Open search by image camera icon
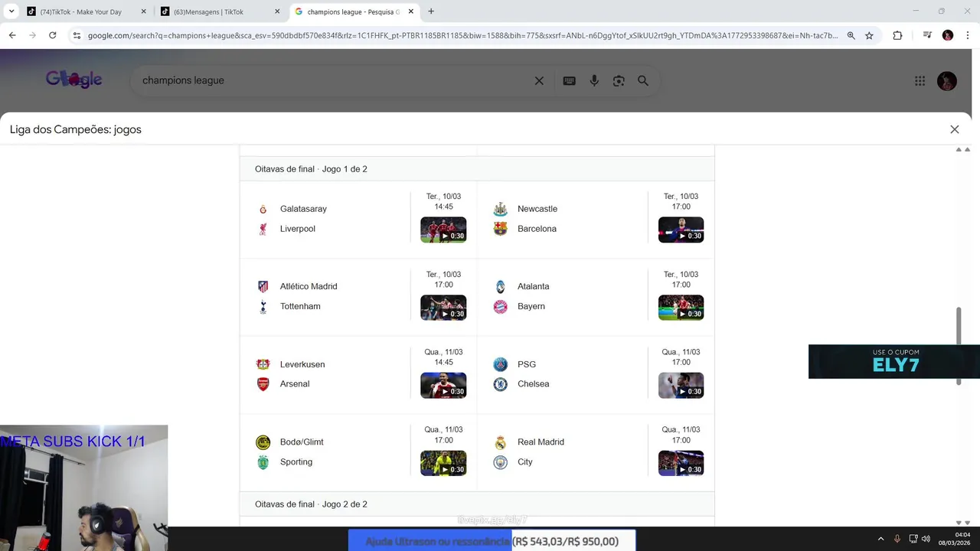This screenshot has height=551, width=980. pos(619,80)
